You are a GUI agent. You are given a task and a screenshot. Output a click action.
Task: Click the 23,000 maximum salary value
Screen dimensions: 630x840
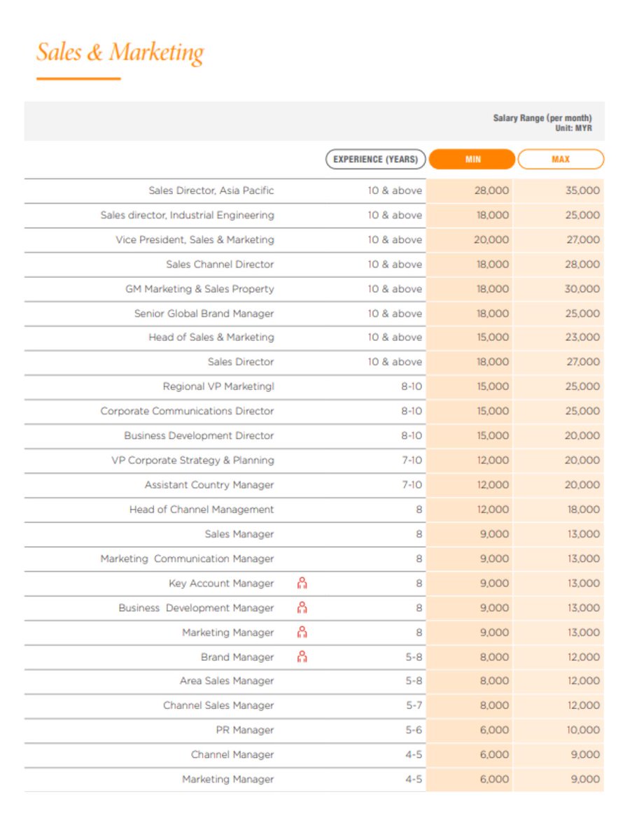[582, 337]
